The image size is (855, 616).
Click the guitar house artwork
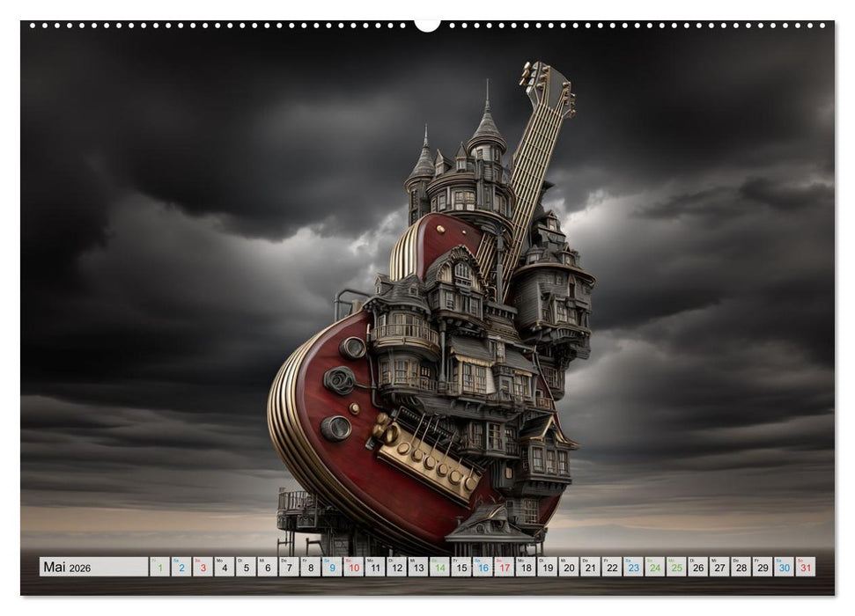tap(431, 352)
